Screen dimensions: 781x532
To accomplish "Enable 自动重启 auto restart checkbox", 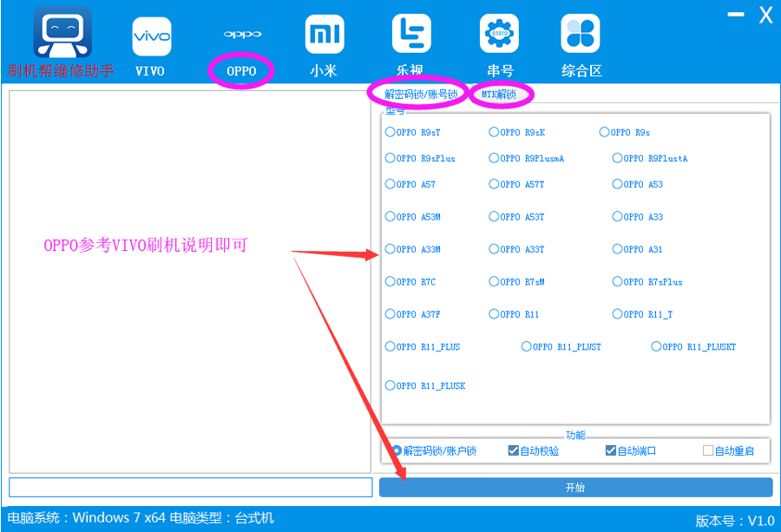I will click(x=728, y=450).
